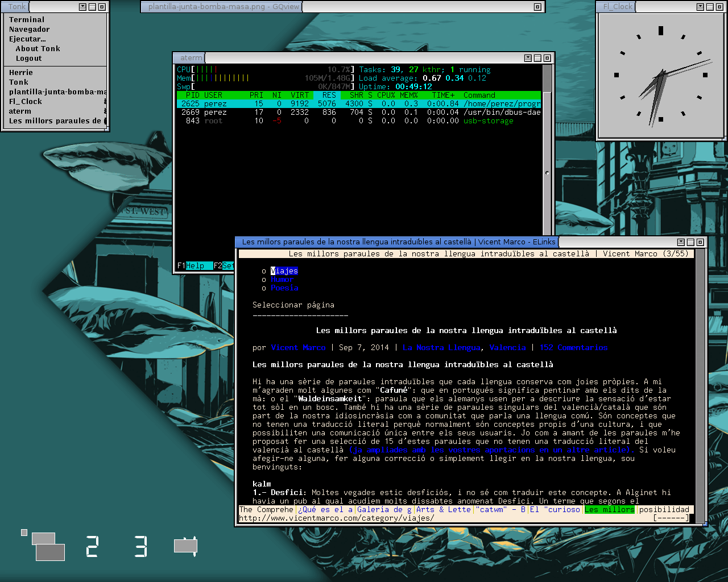Click the nested-square button in the GQview title bar
The image size is (728, 582).
tap(537, 7)
